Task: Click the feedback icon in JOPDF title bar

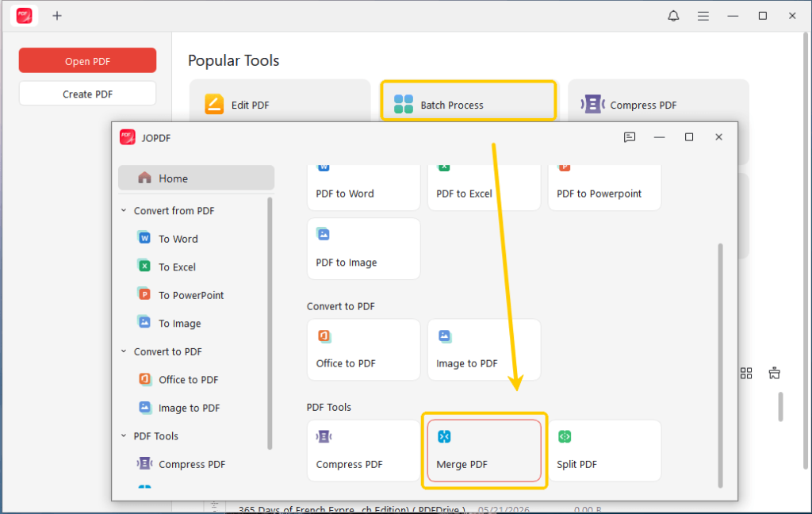Action: click(x=630, y=137)
